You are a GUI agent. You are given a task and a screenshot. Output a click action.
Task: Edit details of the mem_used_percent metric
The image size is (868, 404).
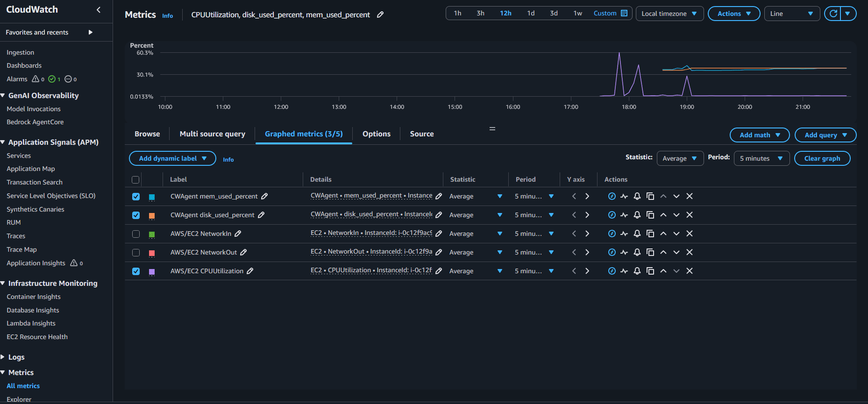click(439, 196)
